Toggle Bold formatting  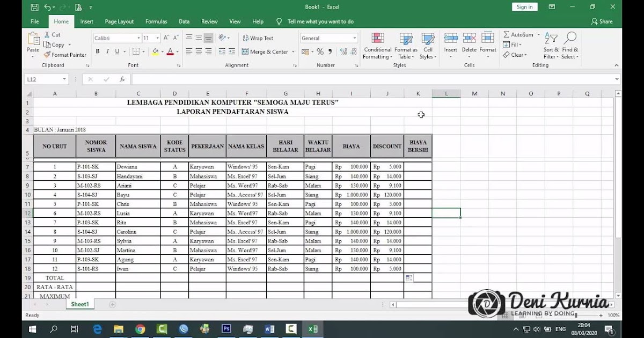98,52
